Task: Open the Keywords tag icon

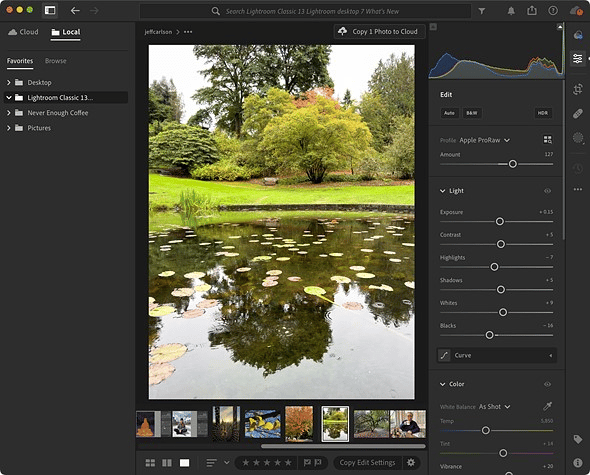Action: tap(578, 439)
